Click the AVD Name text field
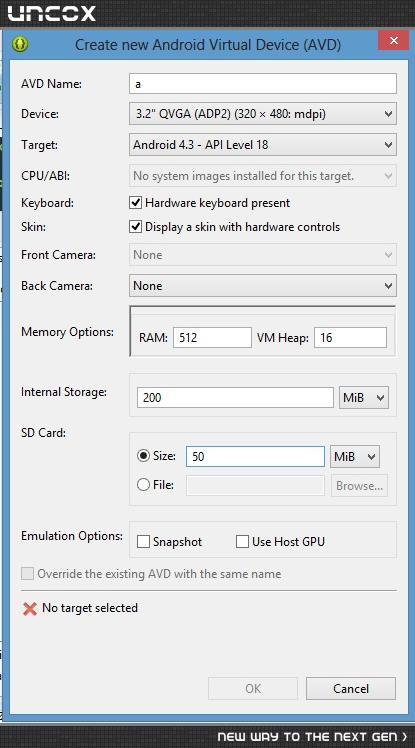The width and height of the screenshot is (415, 748). [x=262, y=83]
